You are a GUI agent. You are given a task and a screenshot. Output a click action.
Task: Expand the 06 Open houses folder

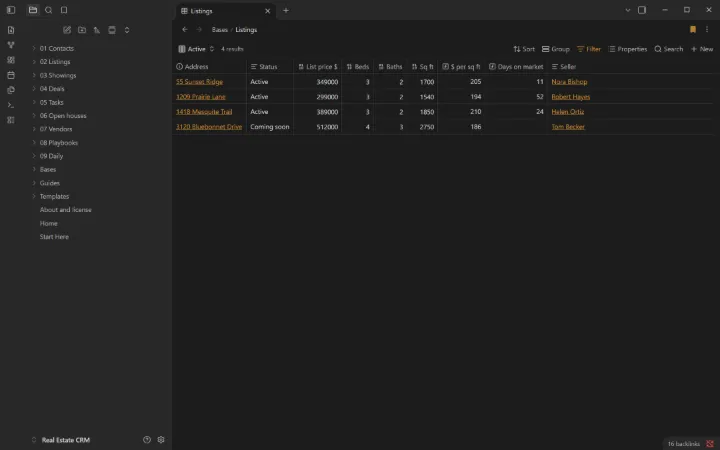click(63, 116)
